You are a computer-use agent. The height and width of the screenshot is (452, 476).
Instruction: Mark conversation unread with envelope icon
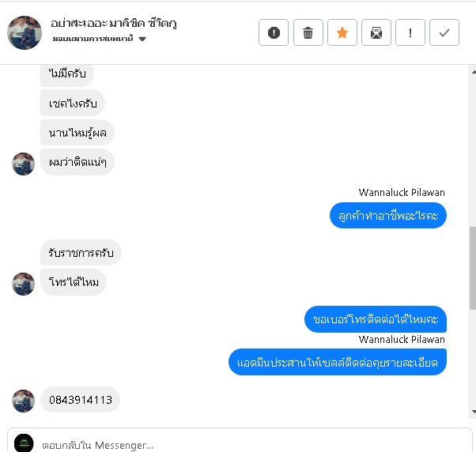tap(376, 32)
